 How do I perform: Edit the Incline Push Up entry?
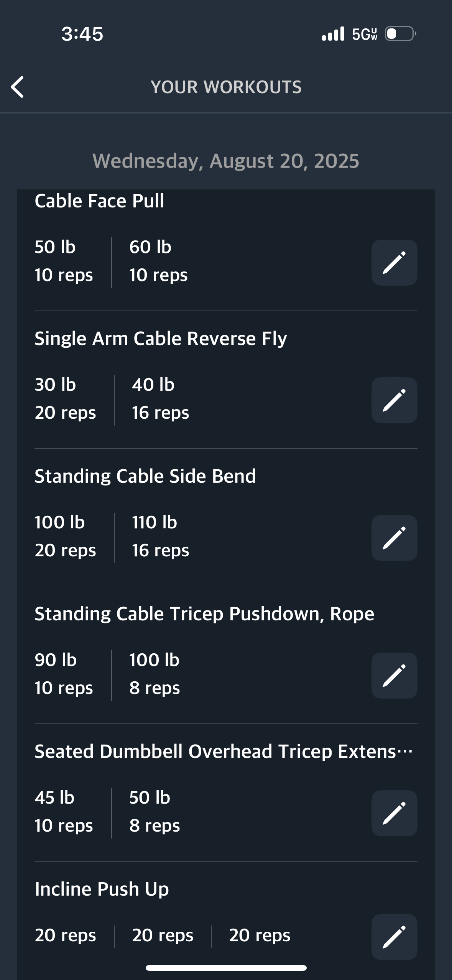coord(394,937)
